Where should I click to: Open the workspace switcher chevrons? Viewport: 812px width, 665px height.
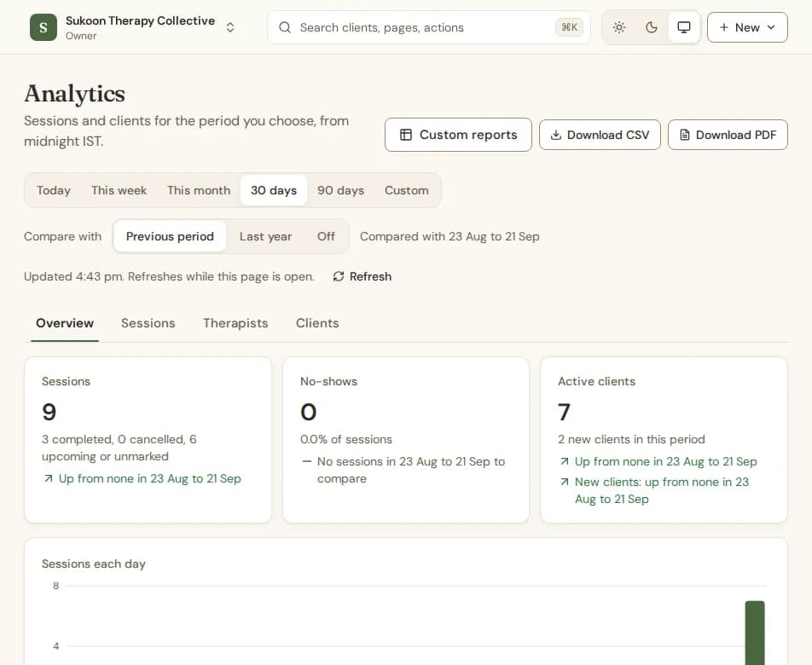[x=230, y=27]
